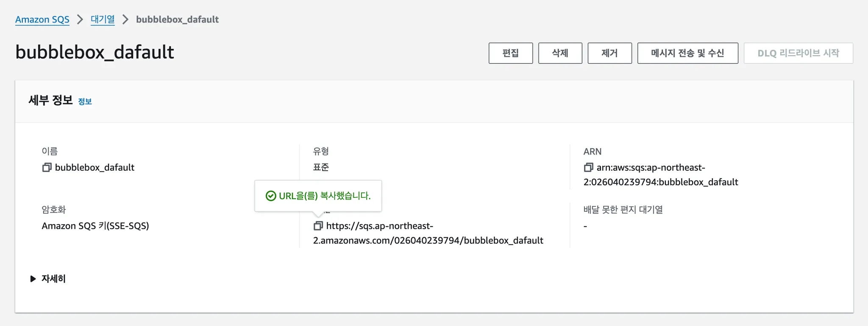Go to the 대기열 breadcrumb link
The image size is (868, 326).
point(103,20)
